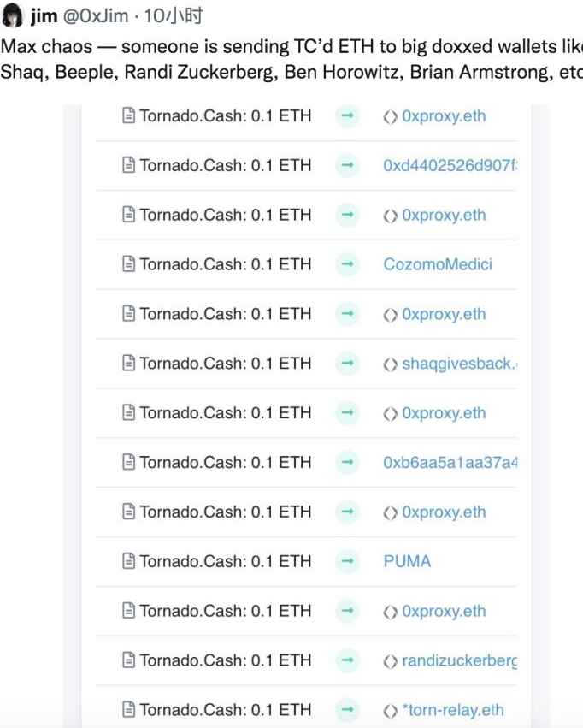Click jim's profile avatar
The width and height of the screenshot is (583, 728).
coord(12,15)
